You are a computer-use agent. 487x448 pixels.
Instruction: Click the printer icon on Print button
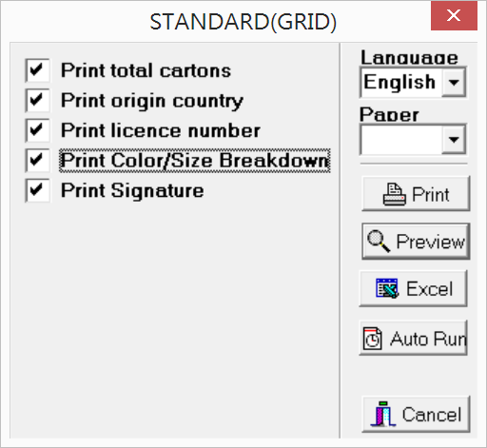pyautogui.click(x=394, y=194)
